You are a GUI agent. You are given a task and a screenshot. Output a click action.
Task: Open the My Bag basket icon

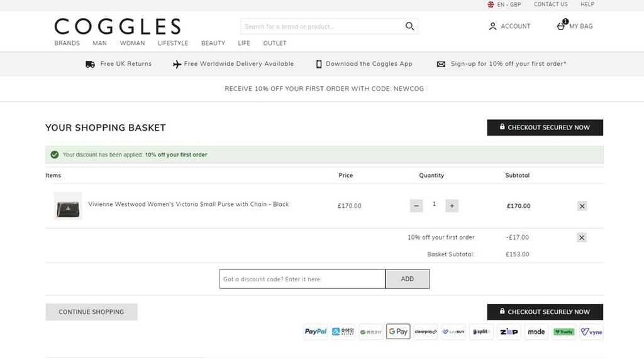coord(562,25)
